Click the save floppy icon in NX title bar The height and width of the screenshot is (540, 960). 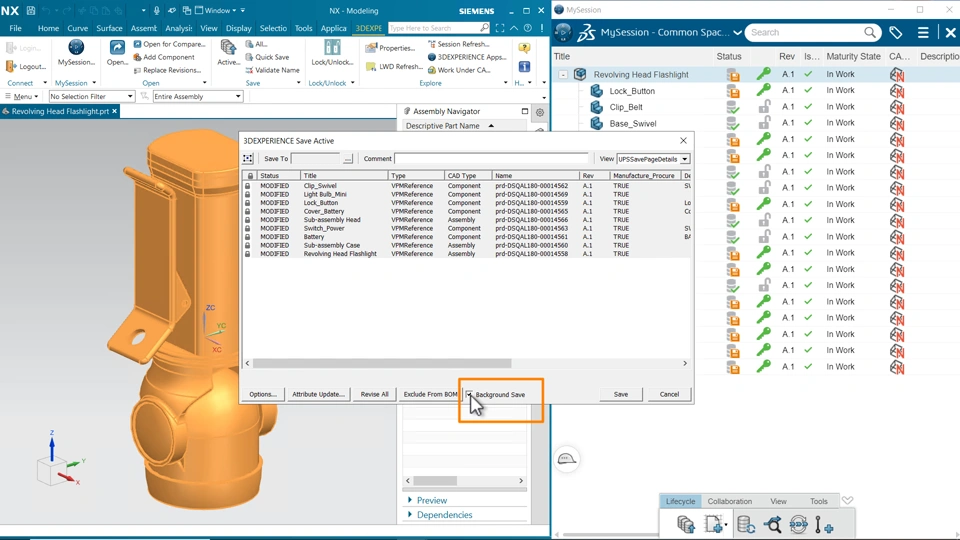click(x=31, y=10)
